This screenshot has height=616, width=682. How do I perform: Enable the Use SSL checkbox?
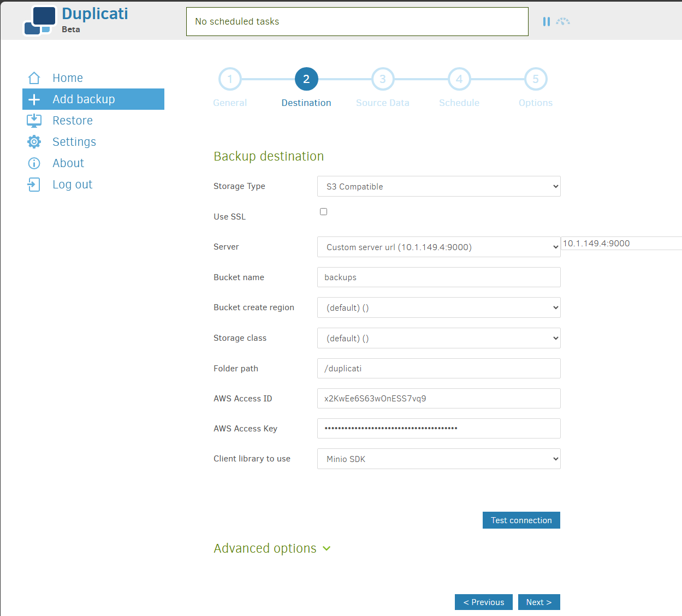click(323, 211)
